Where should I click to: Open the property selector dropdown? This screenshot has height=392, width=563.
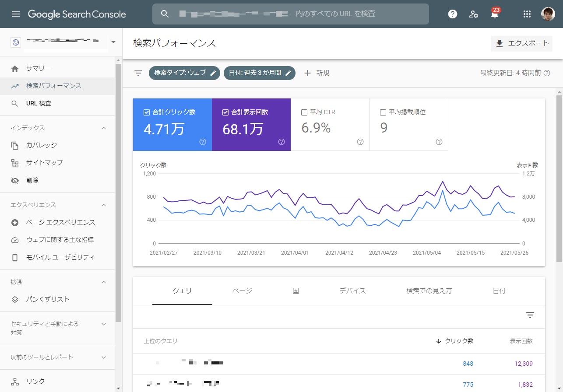click(113, 42)
